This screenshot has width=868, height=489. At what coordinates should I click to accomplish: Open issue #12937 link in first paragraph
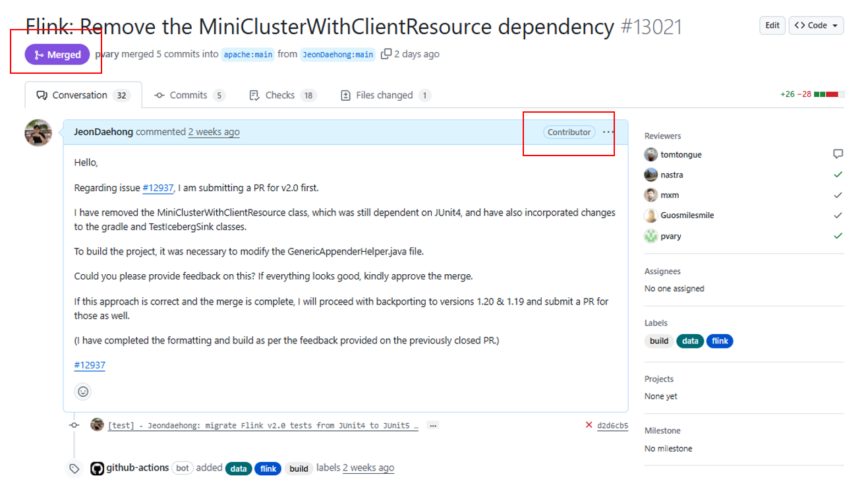(158, 188)
